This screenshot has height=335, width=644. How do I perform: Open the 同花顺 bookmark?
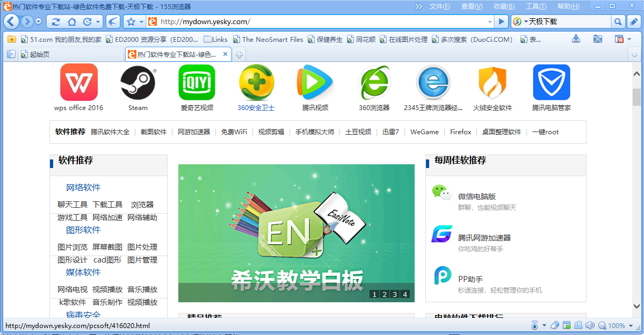[x=361, y=39]
